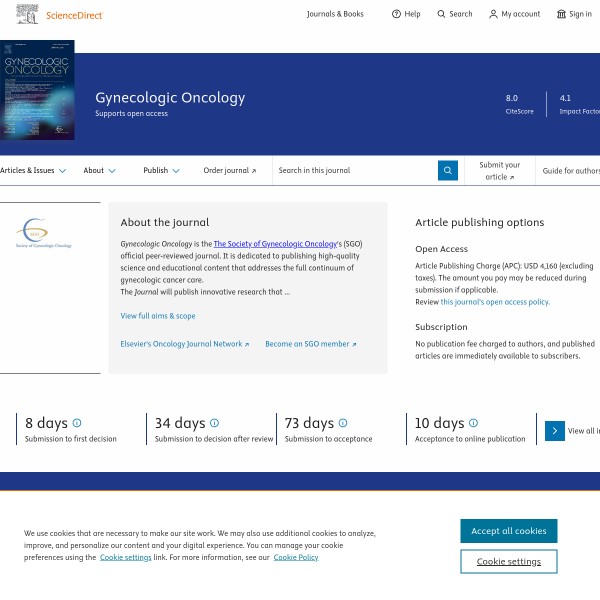Image resolution: width=600 pixels, height=600 pixels.
Task: Click info icon beside 10 days
Action: click(x=473, y=423)
